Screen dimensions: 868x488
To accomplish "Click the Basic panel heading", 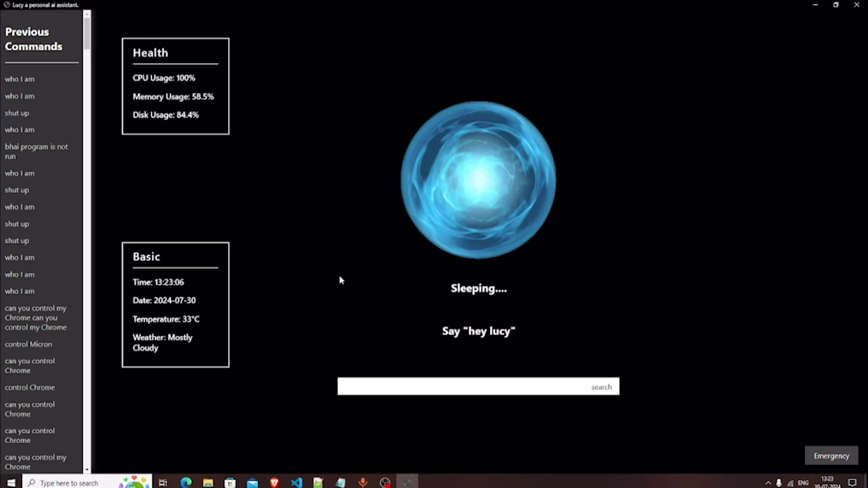I will pyautogui.click(x=146, y=257).
